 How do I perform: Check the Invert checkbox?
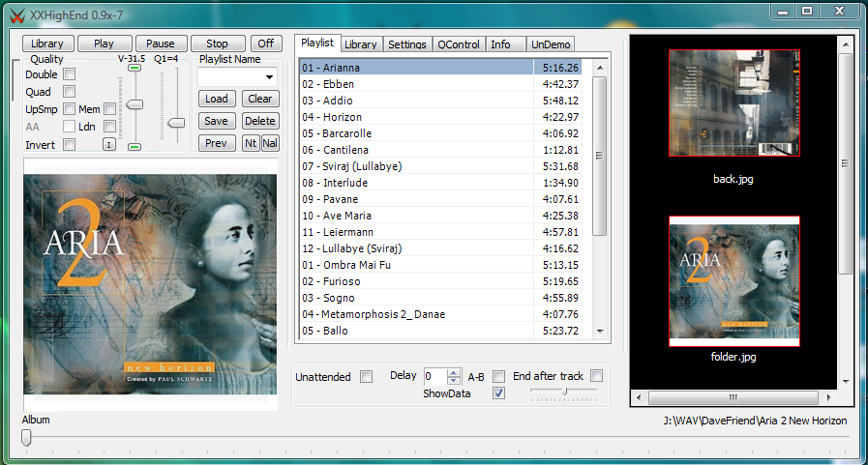[x=70, y=145]
